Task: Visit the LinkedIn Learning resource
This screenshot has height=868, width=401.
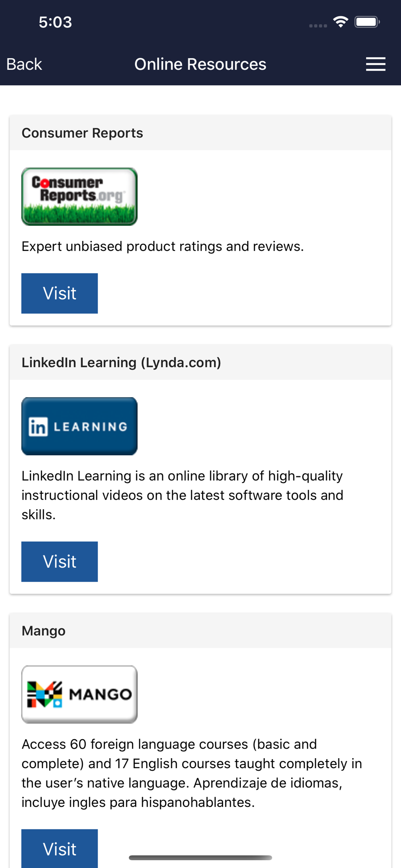Action: click(59, 562)
